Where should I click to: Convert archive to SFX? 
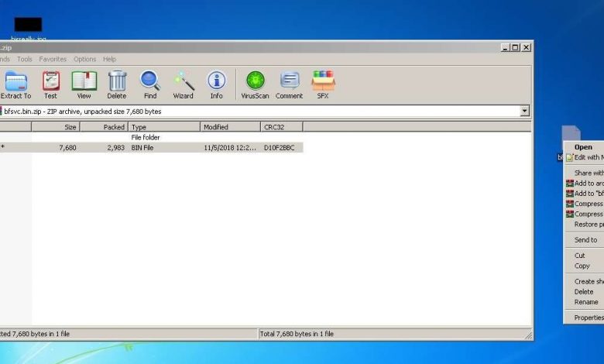click(323, 85)
